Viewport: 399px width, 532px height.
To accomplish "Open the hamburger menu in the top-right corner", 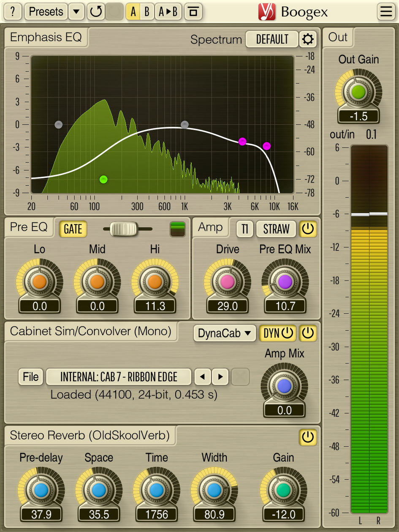I will tap(385, 11).
